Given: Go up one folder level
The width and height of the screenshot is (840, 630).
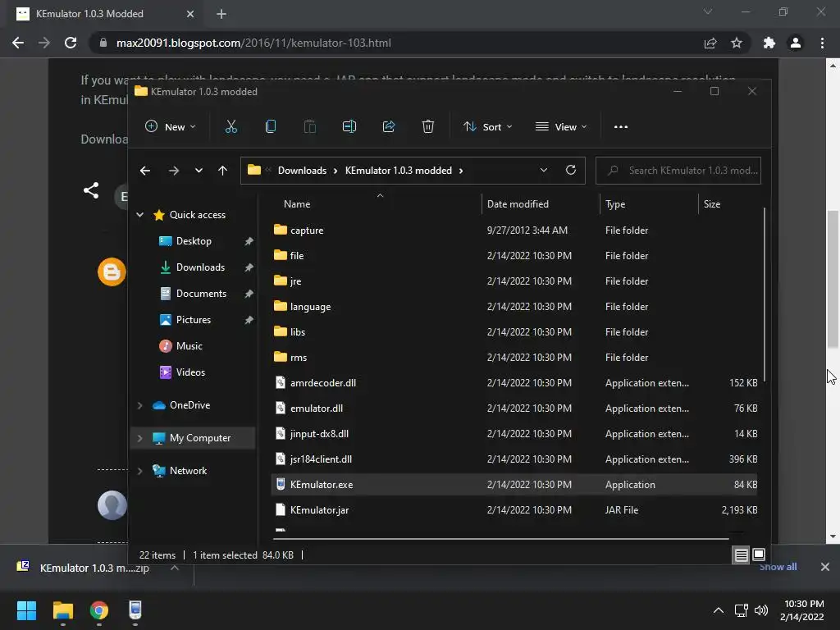Looking at the screenshot, I should tap(222, 171).
